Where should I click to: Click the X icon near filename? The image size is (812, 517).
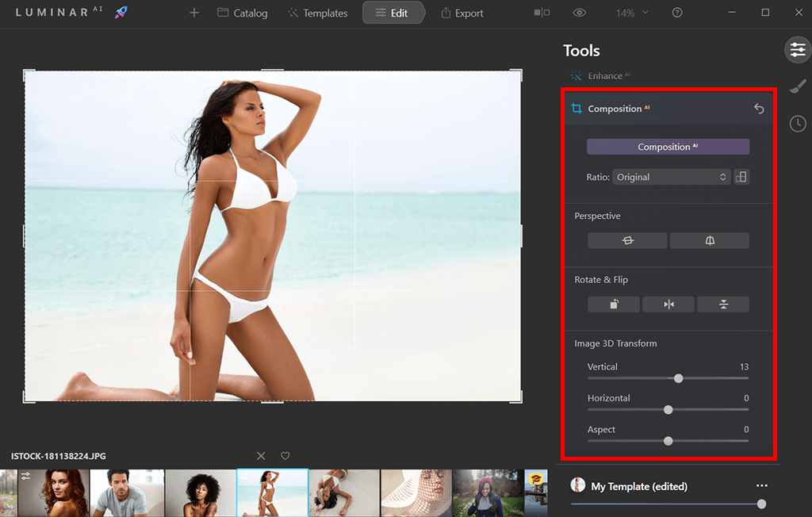[261, 456]
